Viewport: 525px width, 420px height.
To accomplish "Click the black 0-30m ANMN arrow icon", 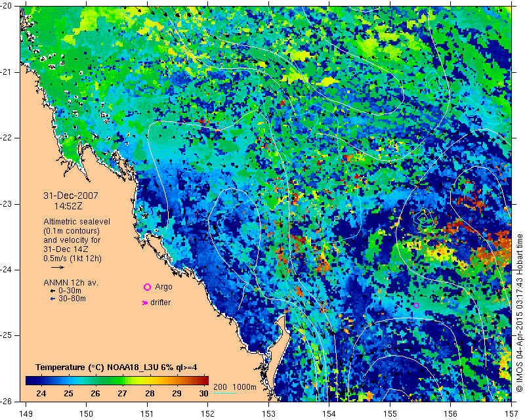I will (52, 291).
